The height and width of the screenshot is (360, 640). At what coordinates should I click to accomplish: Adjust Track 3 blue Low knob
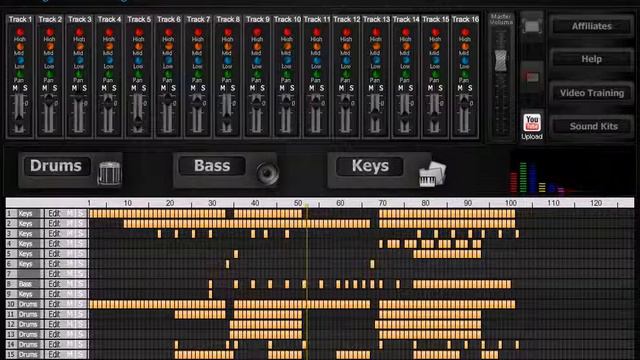click(79, 60)
